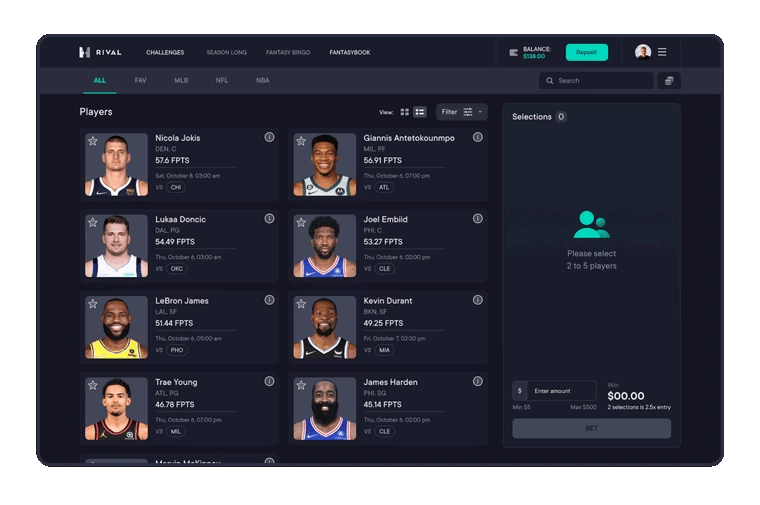The image size is (760, 505).
Task: Open info icon for Joel Embiid
Action: pyautogui.click(x=478, y=219)
